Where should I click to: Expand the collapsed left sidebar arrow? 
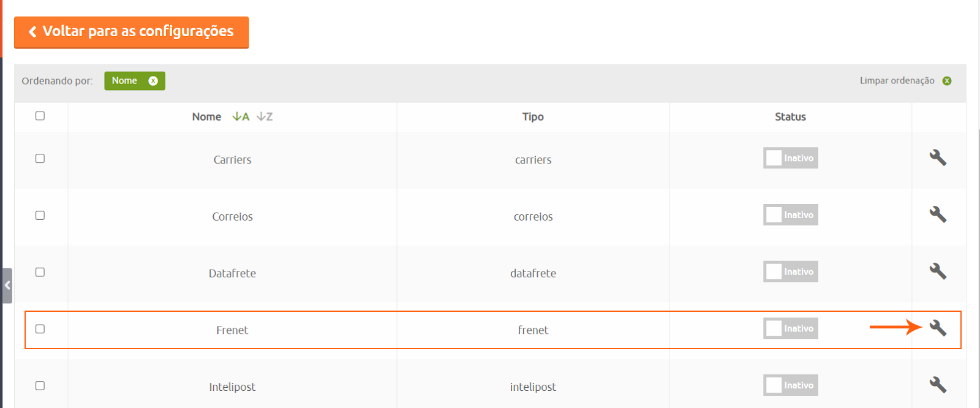[x=7, y=285]
